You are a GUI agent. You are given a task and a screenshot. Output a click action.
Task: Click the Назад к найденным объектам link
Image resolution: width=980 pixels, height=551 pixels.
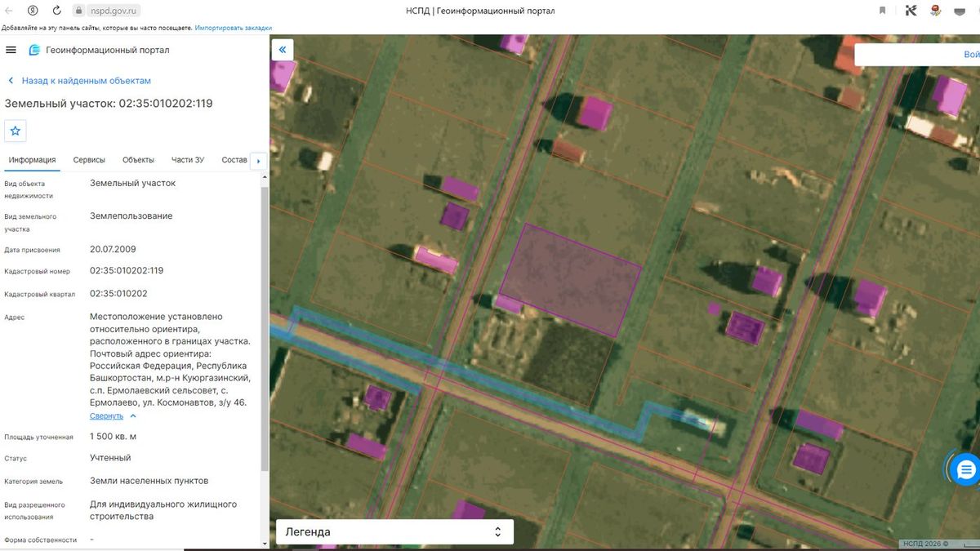click(x=87, y=81)
